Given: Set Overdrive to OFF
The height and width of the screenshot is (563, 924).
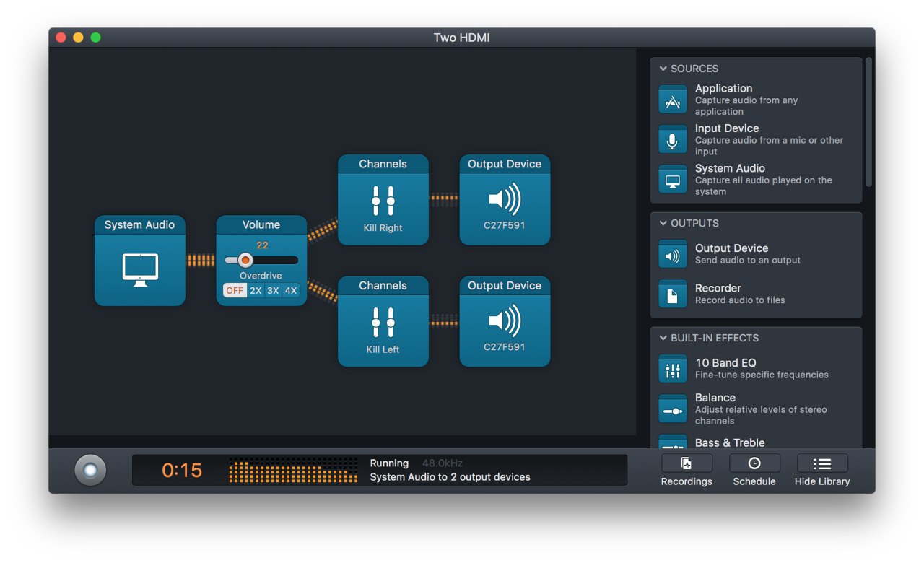Looking at the screenshot, I should (234, 290).
